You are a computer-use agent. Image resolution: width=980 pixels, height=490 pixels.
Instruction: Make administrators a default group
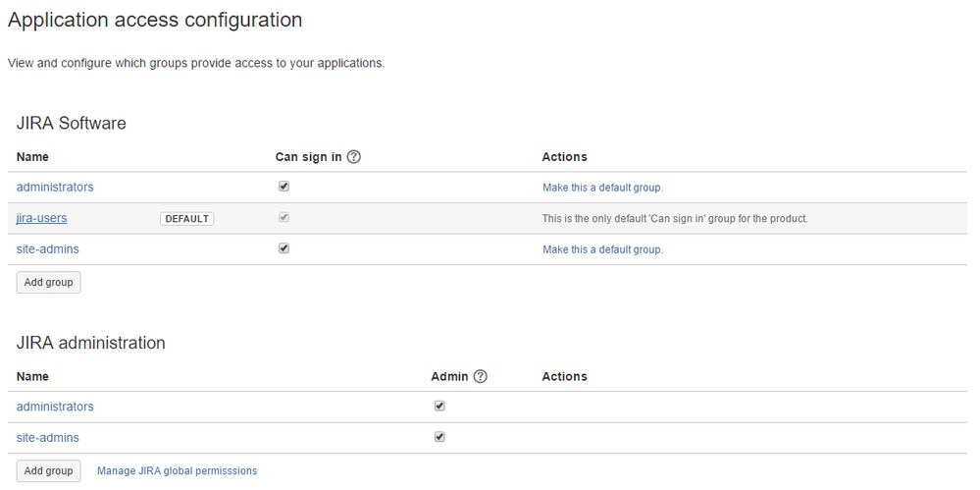602,188
